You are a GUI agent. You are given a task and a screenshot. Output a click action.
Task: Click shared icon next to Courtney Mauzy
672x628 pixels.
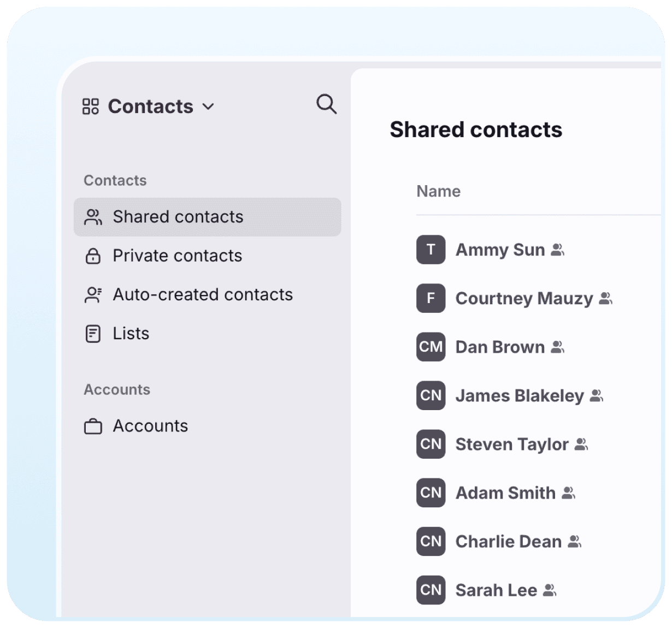pos(605,298)
